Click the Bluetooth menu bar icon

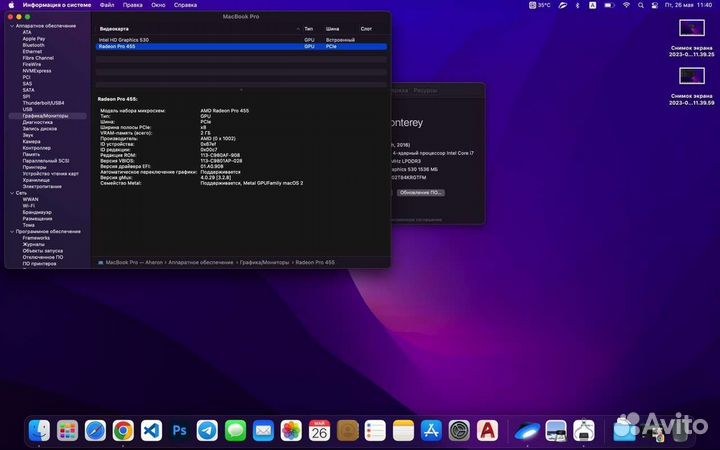tap(578, 5)
